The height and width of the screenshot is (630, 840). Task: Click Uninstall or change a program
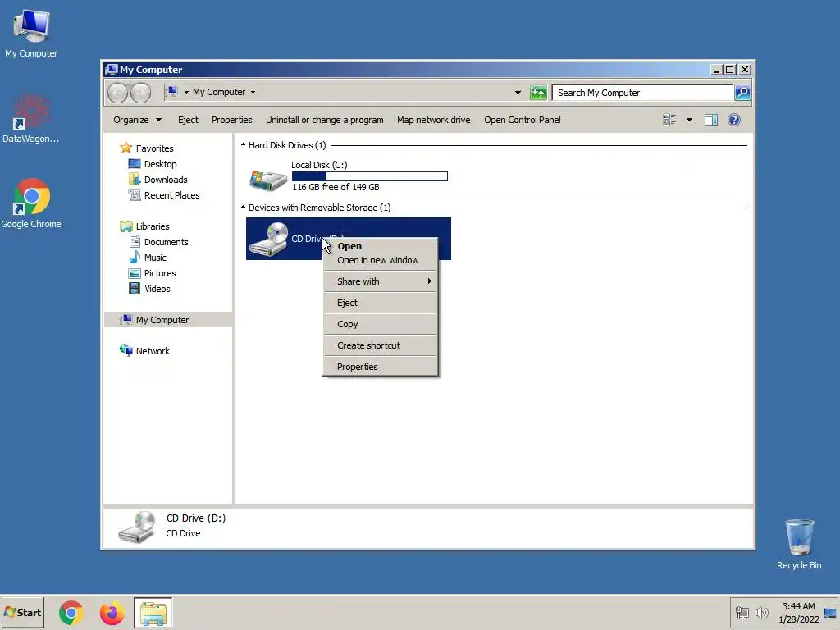[325, 120]
